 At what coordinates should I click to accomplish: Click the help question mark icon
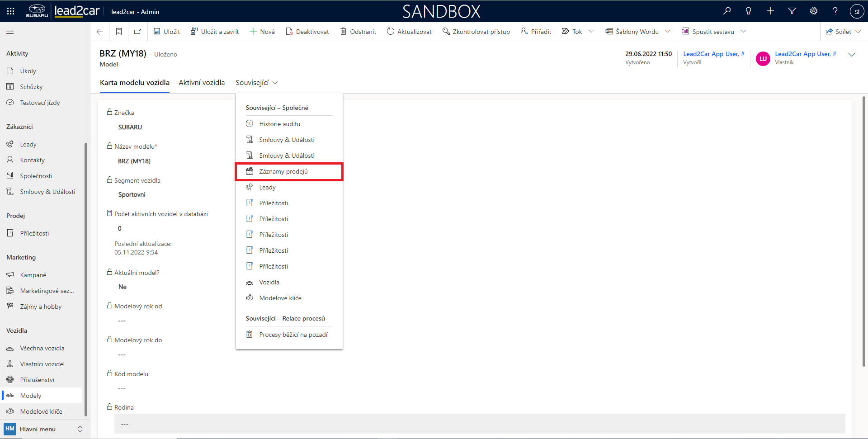coord(835,11)
